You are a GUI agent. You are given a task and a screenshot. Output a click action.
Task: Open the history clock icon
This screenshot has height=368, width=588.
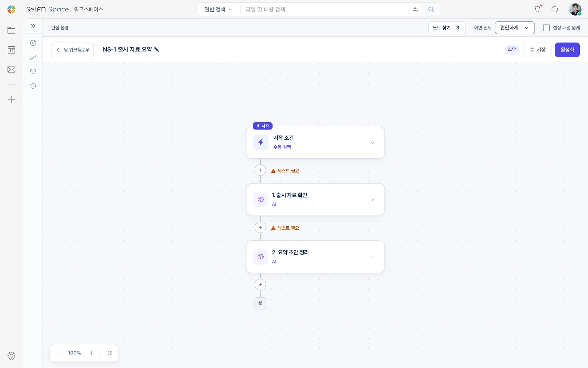[x=33, y=86]
